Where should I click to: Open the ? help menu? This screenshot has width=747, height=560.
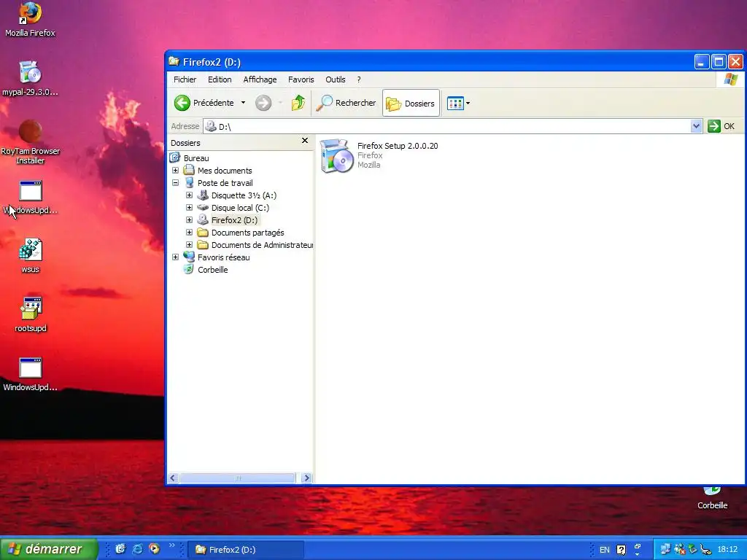pos(359,79)
